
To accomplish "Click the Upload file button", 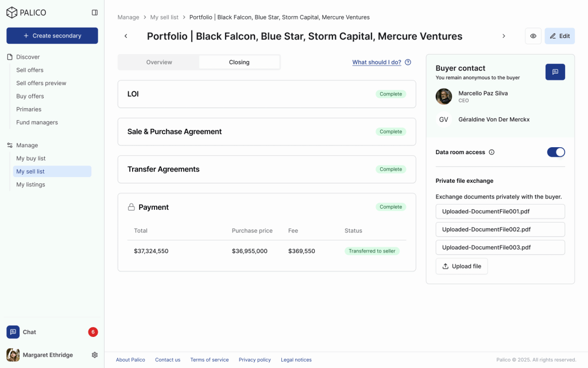I will 462,266.
